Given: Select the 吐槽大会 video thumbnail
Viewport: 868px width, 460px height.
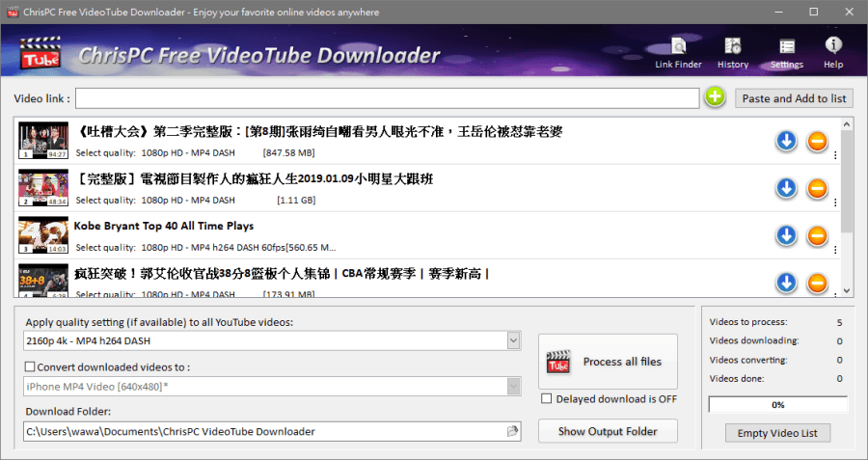Looking at the screenshot, I should tap(43, 141).
